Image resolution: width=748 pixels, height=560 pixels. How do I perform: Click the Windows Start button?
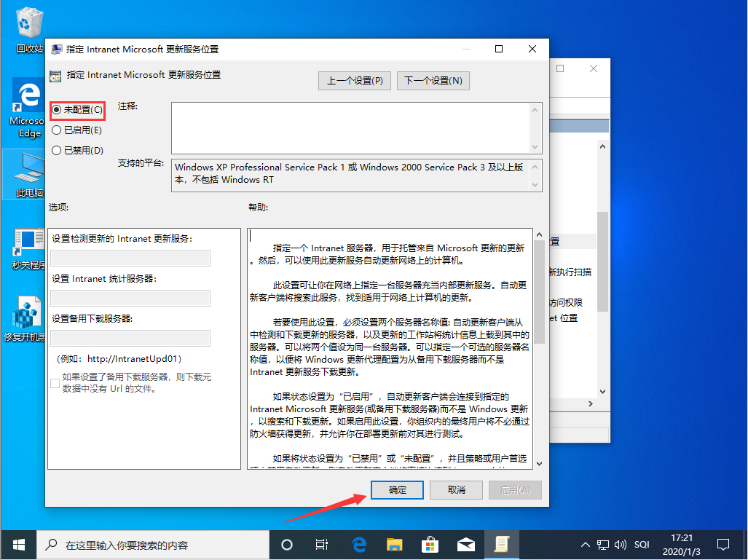pyautogui.click(x=17, y=545)
